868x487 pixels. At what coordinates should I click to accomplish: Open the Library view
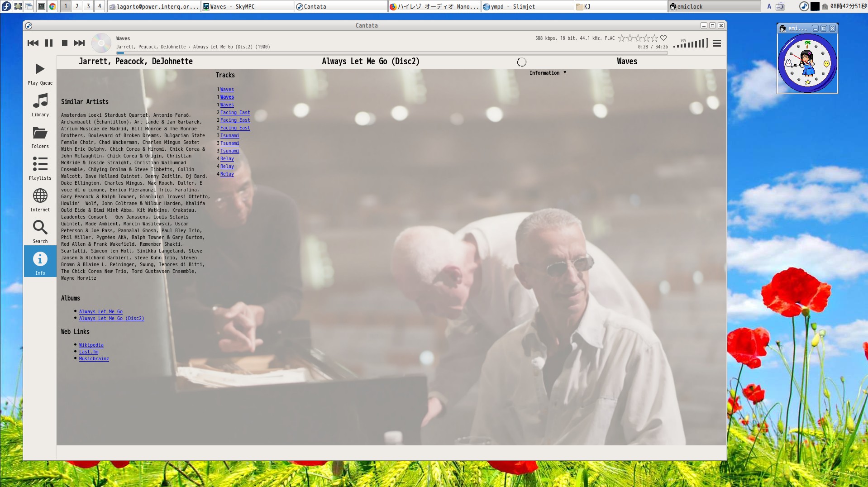click(x=40, y=105)
